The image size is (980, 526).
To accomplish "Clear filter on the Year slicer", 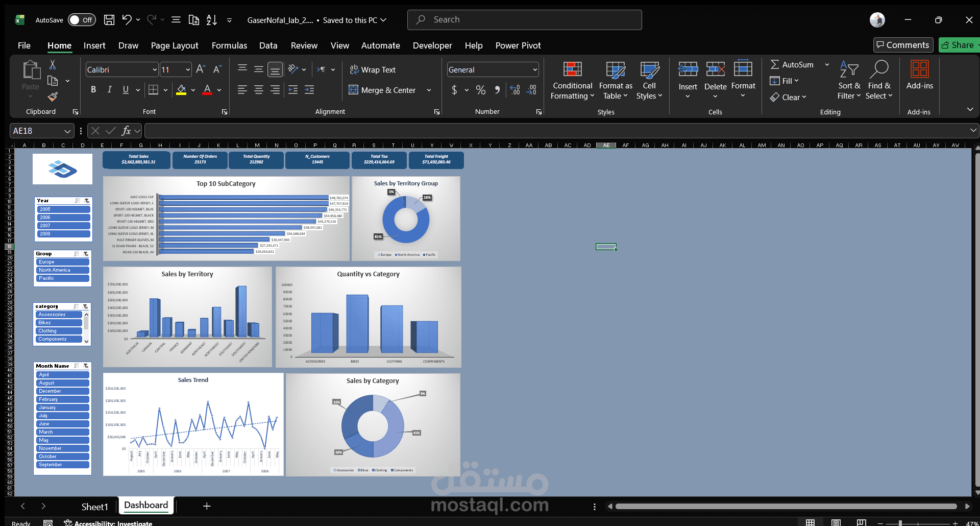I will tap(87, 201).
